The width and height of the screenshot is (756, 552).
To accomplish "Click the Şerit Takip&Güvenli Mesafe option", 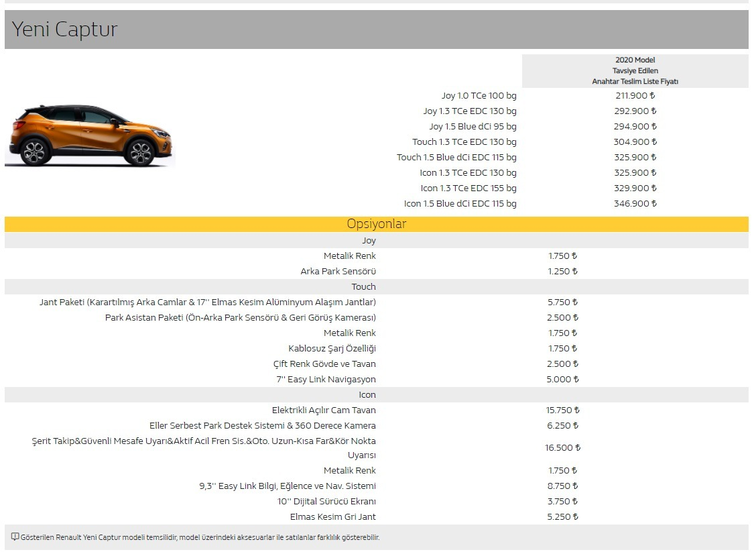I will pos(204,448).
